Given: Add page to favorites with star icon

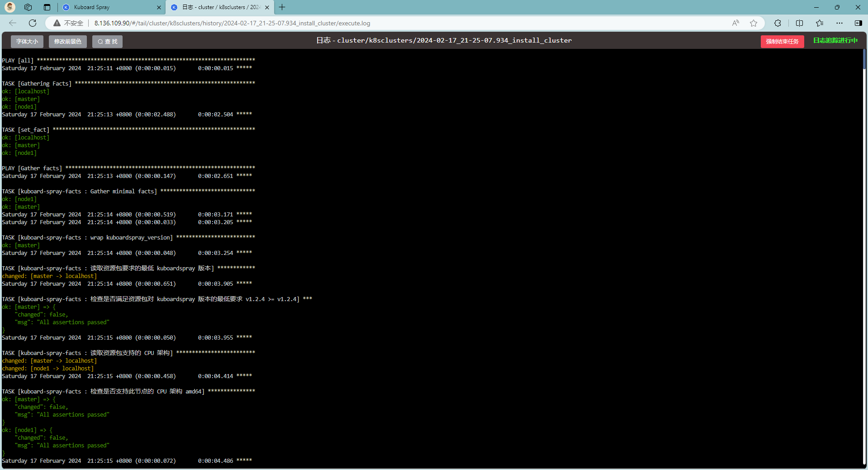Looking at the screenshot, I should pos(753,23).
